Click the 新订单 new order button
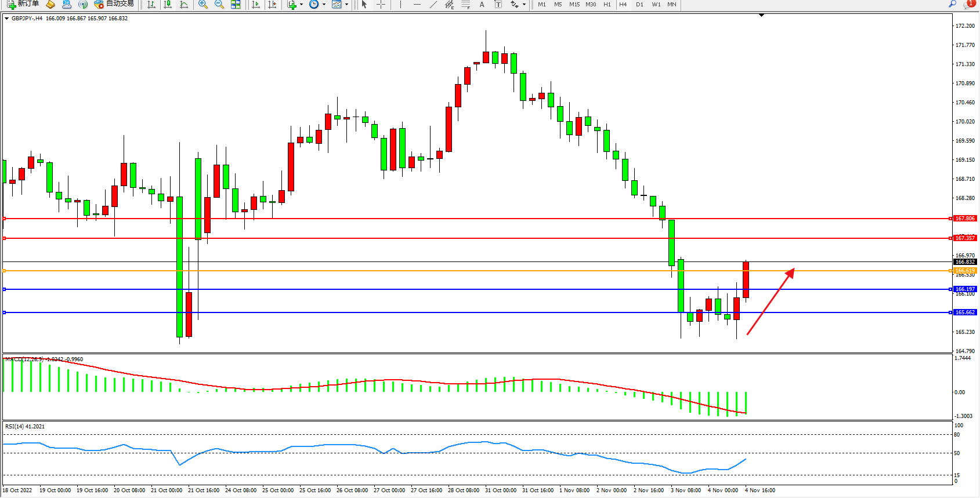This screenshot has height=498, width=980. (23, 4)
